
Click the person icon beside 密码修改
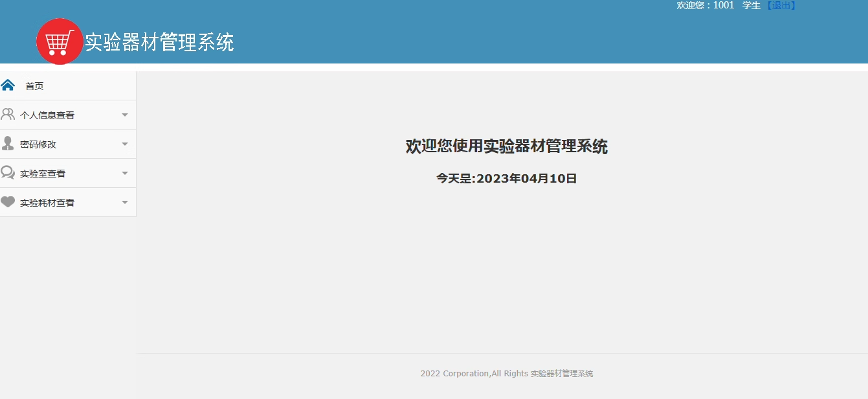8,143
